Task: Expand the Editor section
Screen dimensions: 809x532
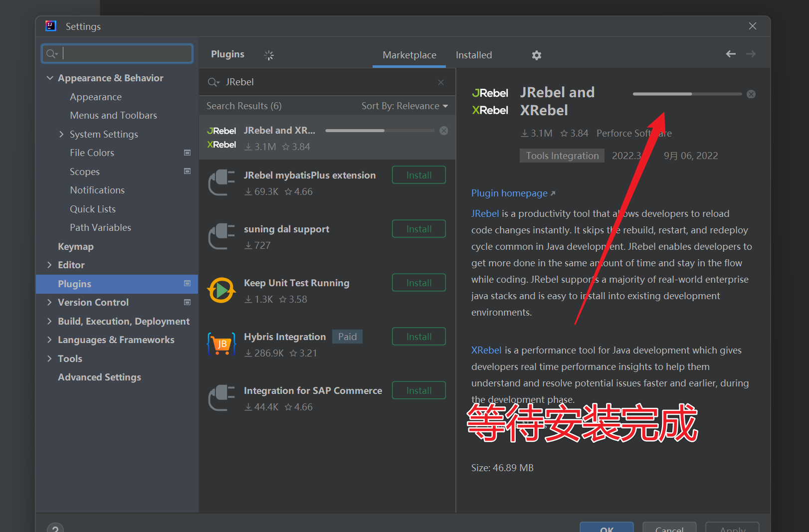Action: pos(49,265)
